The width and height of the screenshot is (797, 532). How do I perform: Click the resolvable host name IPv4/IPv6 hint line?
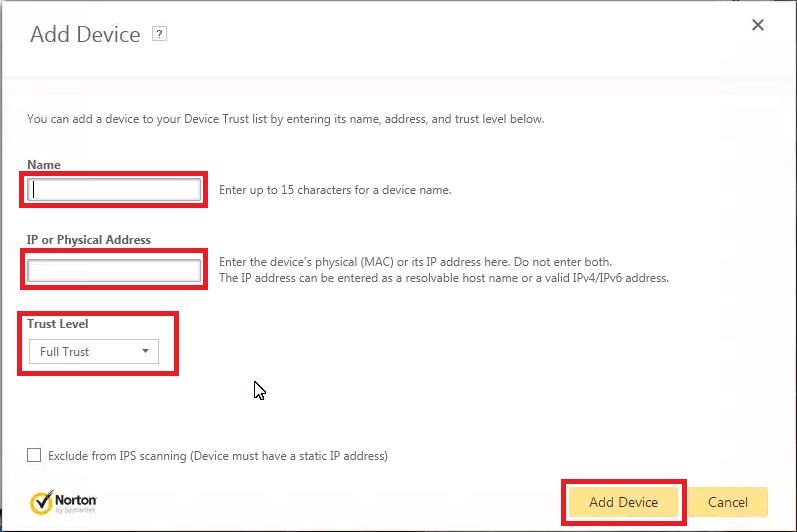(x=444, y=278)
